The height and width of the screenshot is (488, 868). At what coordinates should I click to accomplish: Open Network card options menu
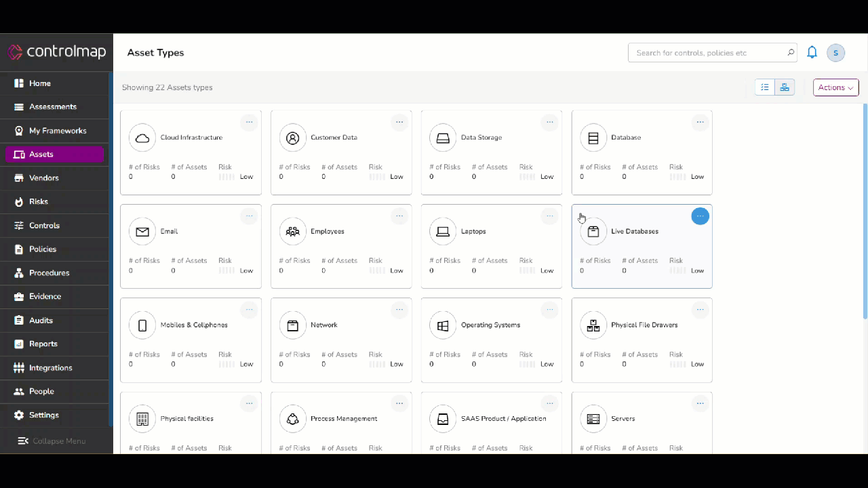pyautogui.click(x=399, y=310)
